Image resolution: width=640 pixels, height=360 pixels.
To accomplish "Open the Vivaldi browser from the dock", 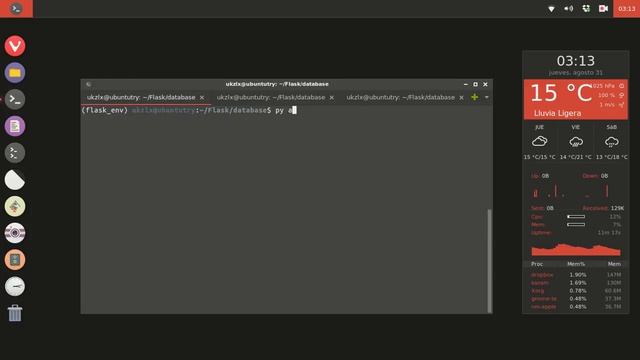I will (15, 46).
